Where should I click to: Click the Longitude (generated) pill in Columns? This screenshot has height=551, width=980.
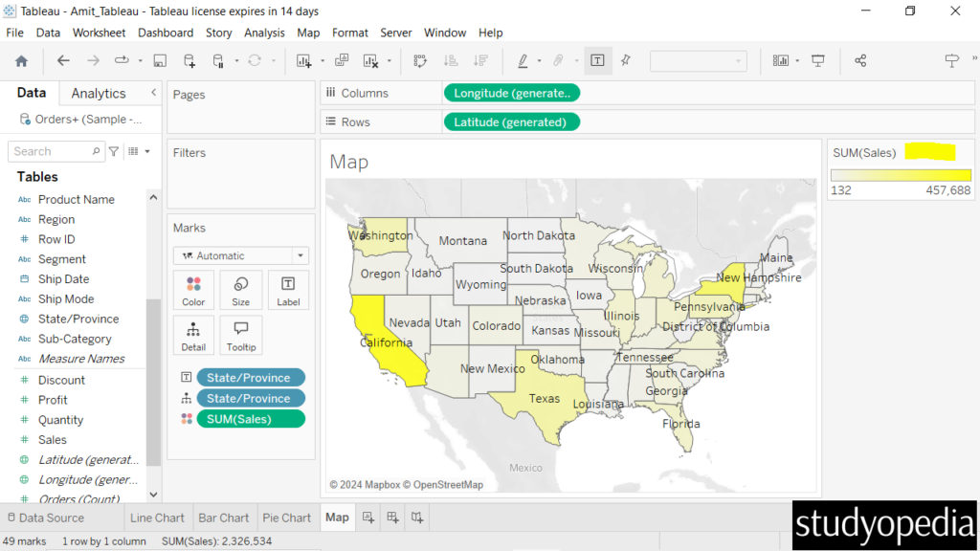coord(512,93)
